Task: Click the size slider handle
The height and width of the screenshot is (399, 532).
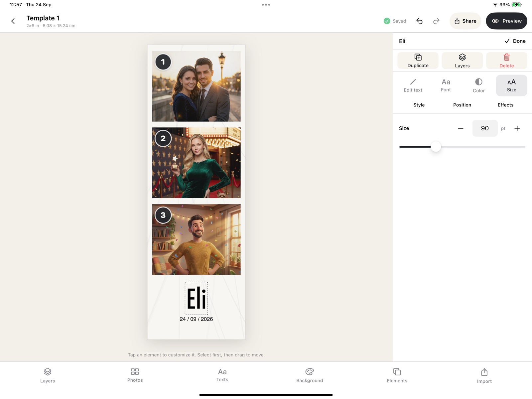Action: pyautogui.click(x=436, y=147)
